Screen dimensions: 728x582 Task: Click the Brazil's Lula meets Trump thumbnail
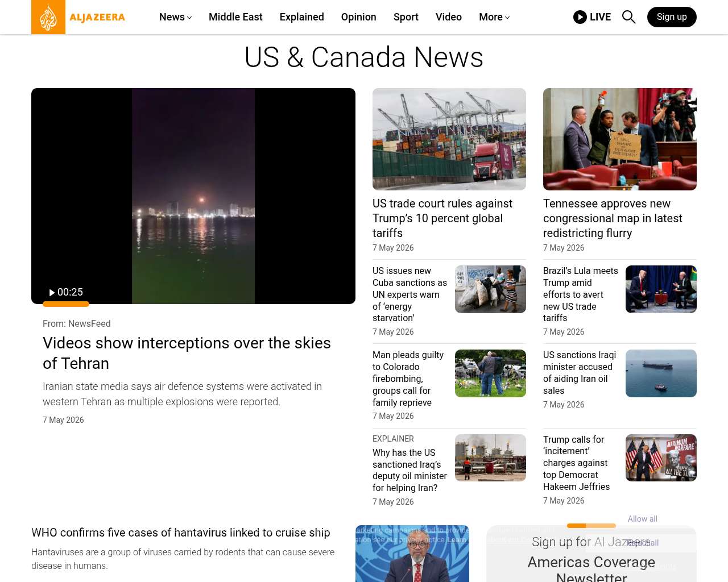point(661,289)
